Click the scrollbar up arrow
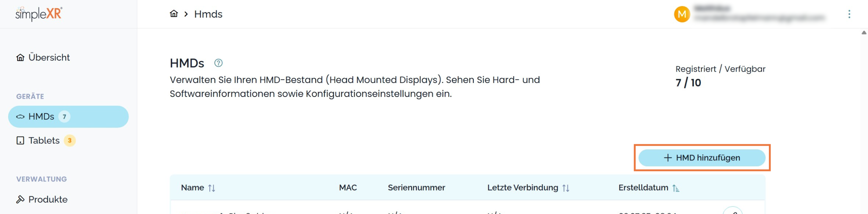The height and width of the screenshot is (214, 868). pyautogui.click(x=864, y=33)
